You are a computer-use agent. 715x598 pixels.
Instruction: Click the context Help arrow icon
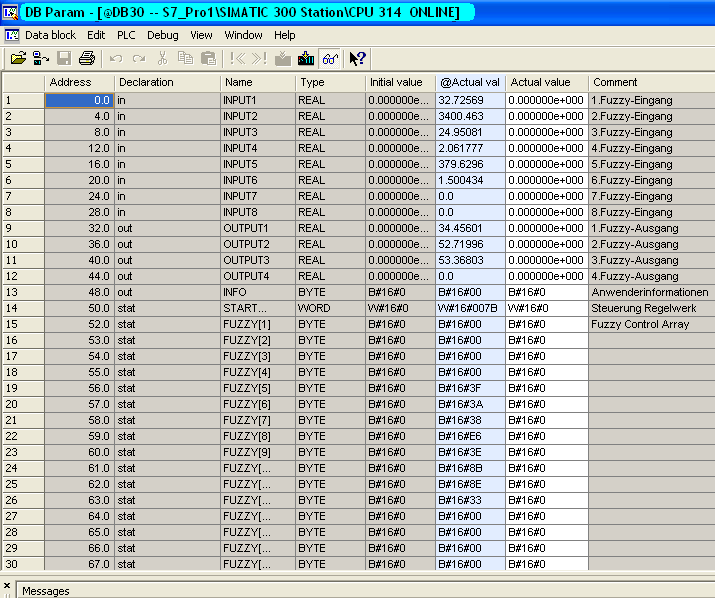click(x=358, y=58)
